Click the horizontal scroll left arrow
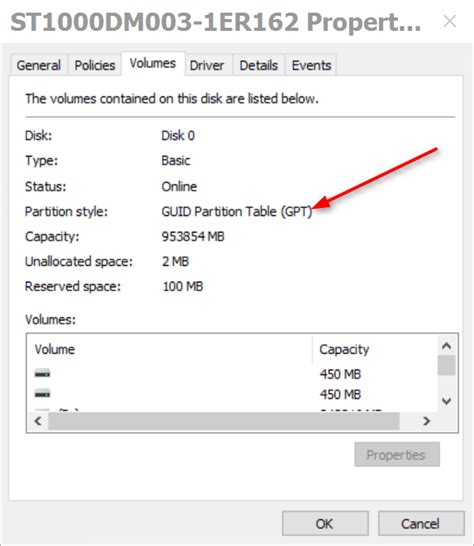 coord(38,421)
